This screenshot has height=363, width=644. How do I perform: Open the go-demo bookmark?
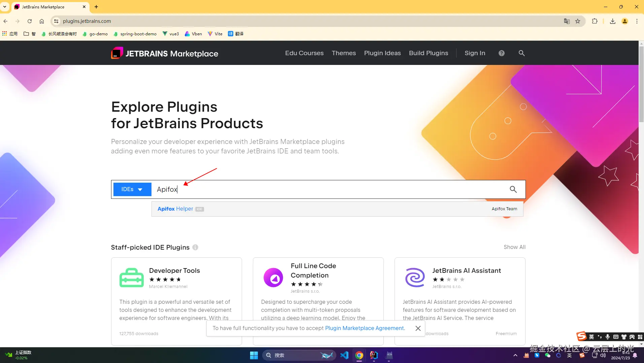(x=95, y=34)
